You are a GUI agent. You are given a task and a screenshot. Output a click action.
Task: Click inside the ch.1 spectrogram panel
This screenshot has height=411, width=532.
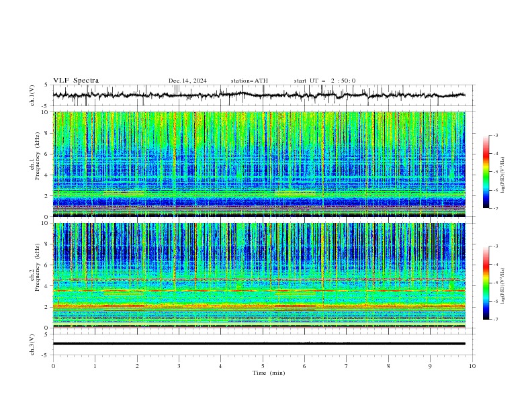click(259, 164)
